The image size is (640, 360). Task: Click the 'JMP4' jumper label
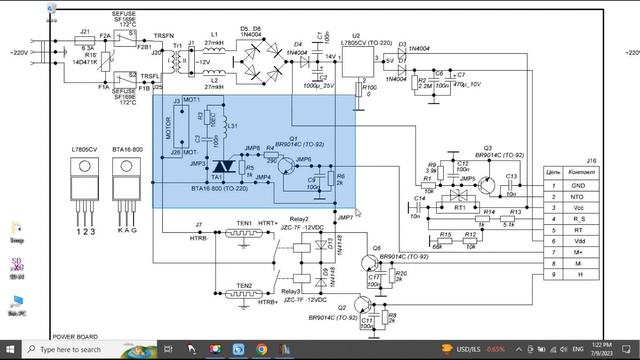[x=263, y=177]
